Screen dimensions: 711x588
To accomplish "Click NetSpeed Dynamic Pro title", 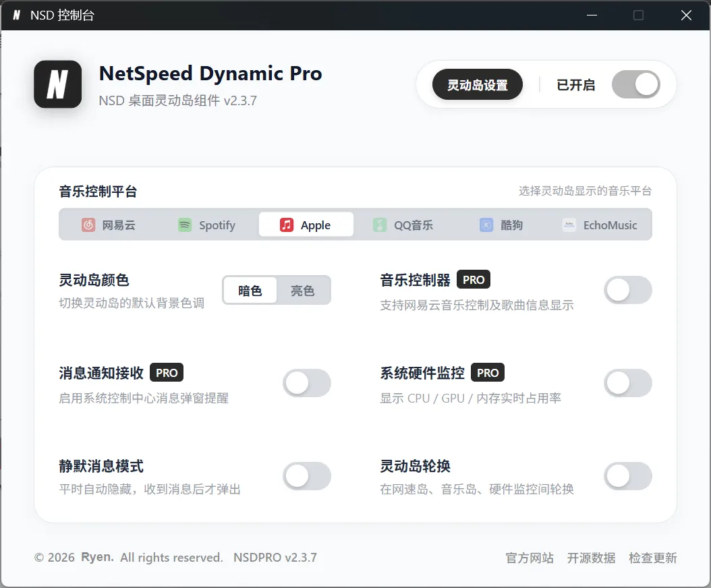I will point(210,73).
